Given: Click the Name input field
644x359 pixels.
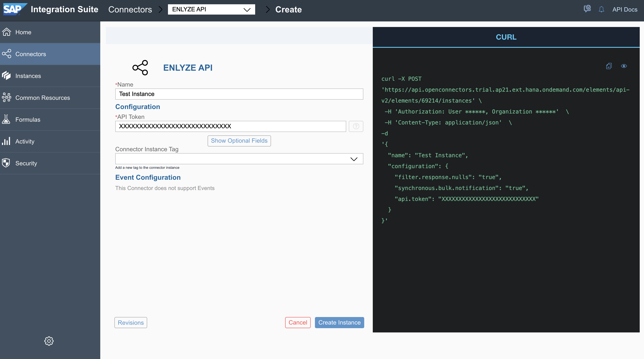Looking at the screenshot, I should point(239,94).
